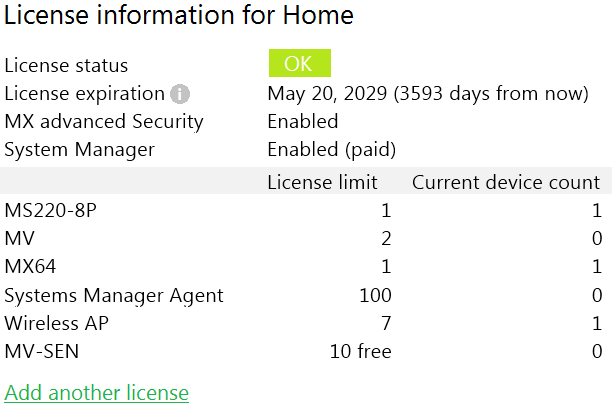Select the MV-SEN row label

click(x=43, y=351)
